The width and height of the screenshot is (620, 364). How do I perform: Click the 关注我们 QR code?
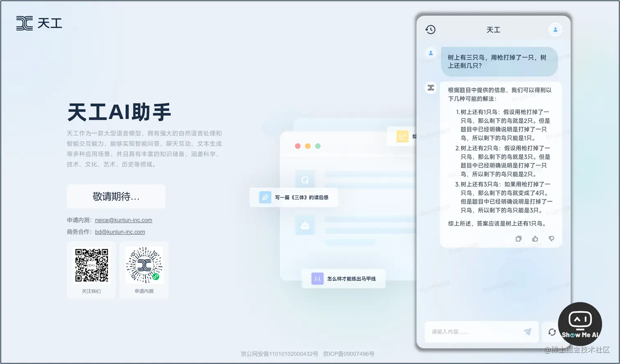(x=91, y=265)
